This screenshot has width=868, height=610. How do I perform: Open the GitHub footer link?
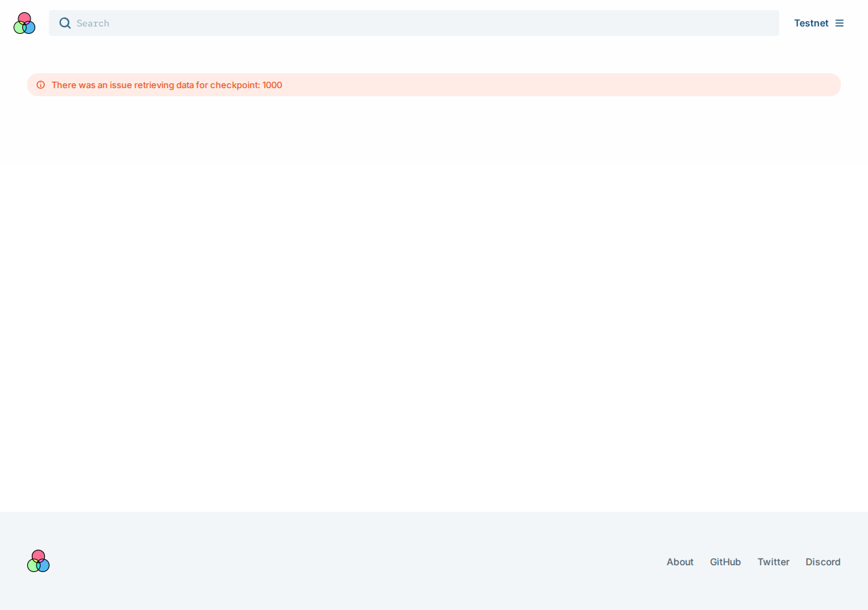pos(726,562)
